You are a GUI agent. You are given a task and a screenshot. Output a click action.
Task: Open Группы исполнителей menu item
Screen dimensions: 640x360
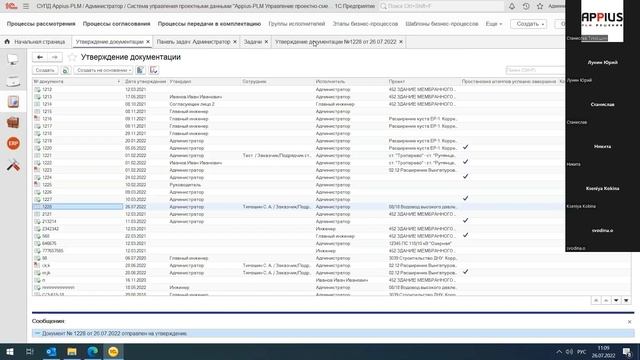point(297,24)
